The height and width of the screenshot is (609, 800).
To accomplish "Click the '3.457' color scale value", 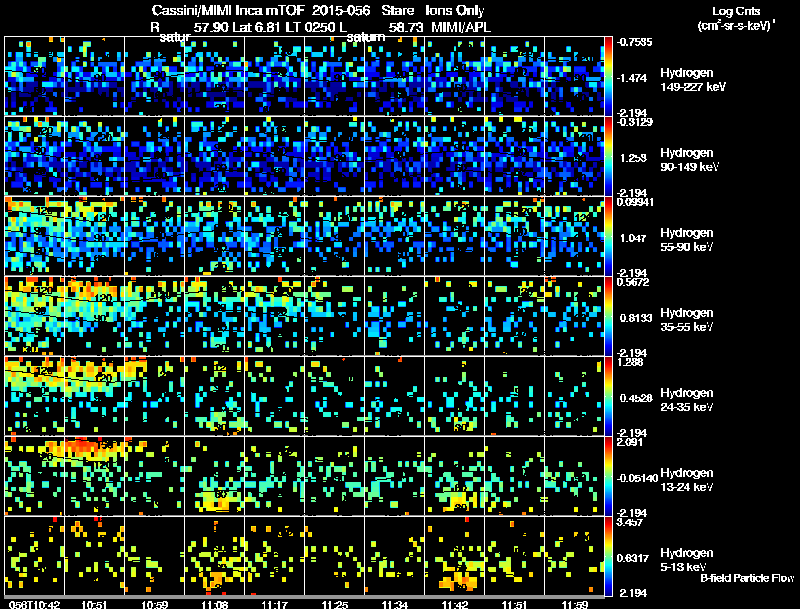I will click(630, 522).
